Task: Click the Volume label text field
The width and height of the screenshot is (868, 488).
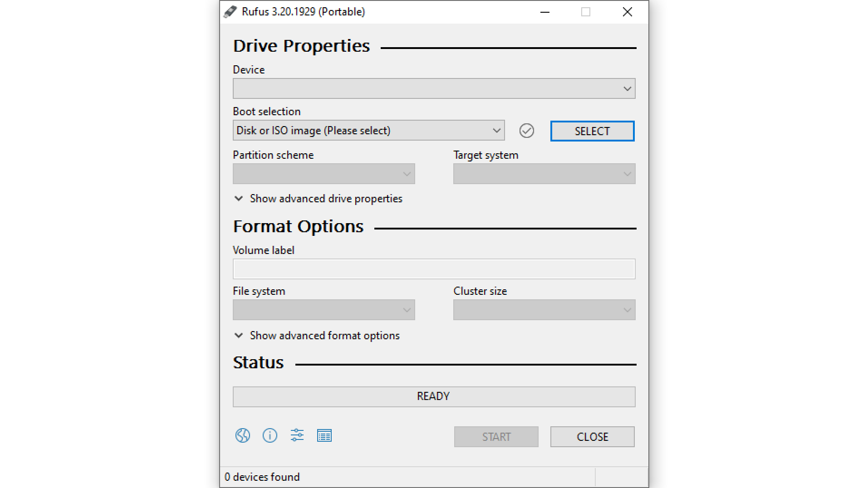Action: click(x=434, y=269)
